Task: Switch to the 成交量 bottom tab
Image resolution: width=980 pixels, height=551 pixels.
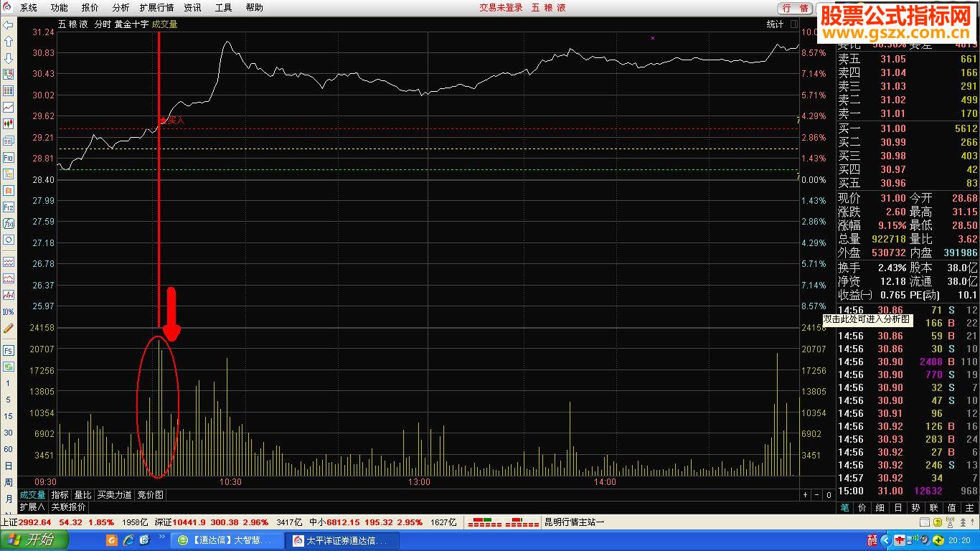Action: [x=32, y=495]
